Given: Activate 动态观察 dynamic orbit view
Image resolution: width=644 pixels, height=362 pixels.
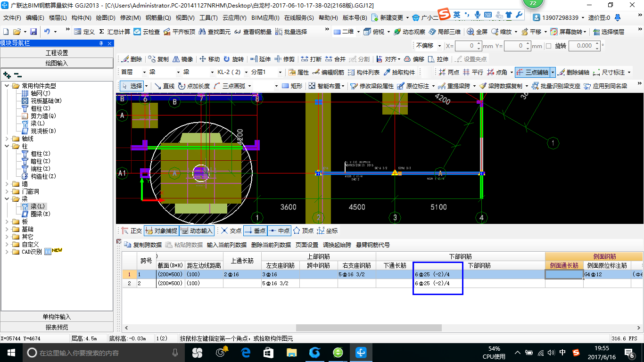Looking at the screenshot, I should click(409, 32).
